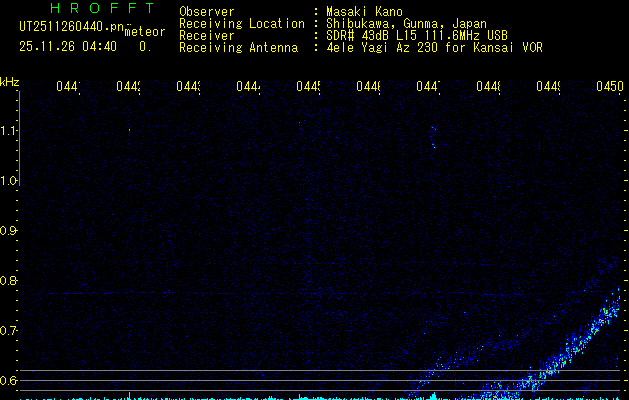Click the 0.8 kHz frequency axis label
The height and width of the screenshot is (400, 629).
tap(9, 280)
